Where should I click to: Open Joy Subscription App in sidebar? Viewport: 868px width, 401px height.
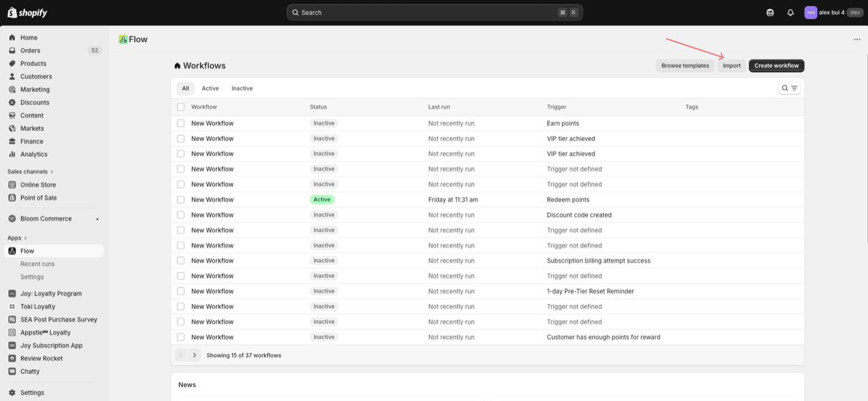point(52,345)
